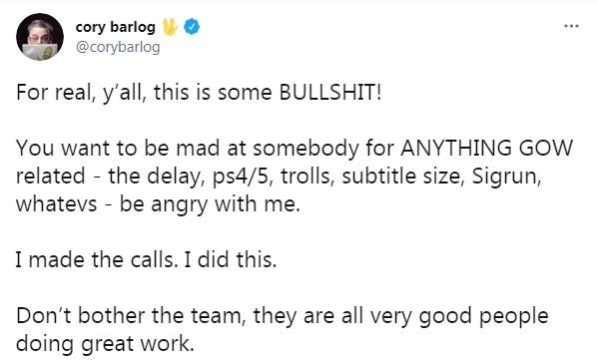The width and height of the screenshot is (597, 364).
Task: Click the sentence "I made the calls."
Action: point(97,259)
